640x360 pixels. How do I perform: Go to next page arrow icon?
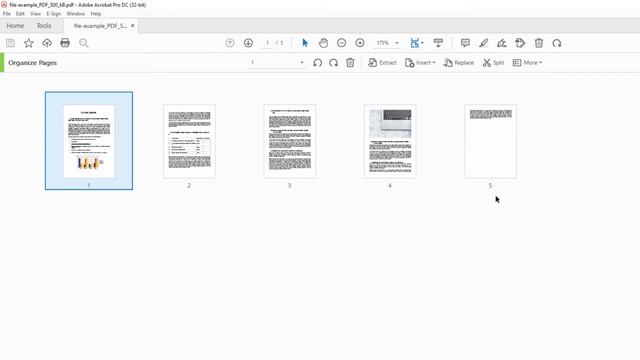[248, 43]
